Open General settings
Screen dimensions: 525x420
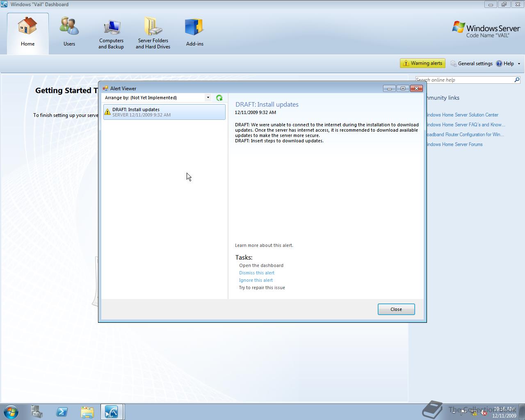[471, 64]
